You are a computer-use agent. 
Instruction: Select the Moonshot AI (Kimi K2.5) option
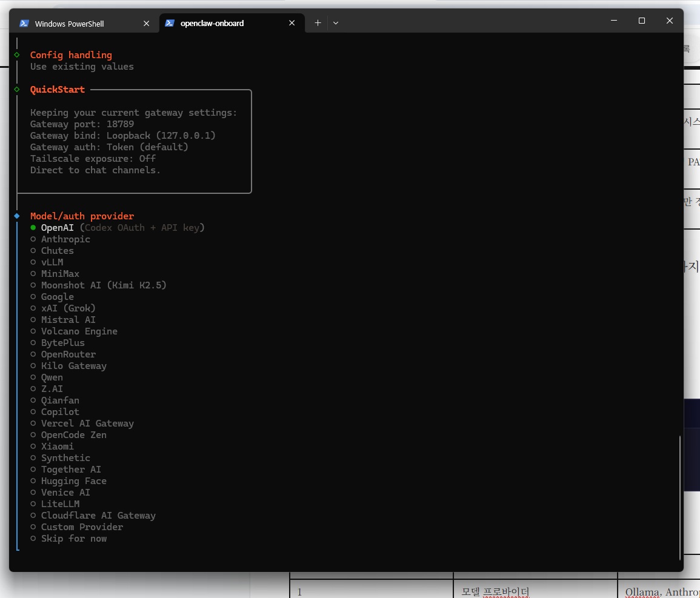point(103,285)
